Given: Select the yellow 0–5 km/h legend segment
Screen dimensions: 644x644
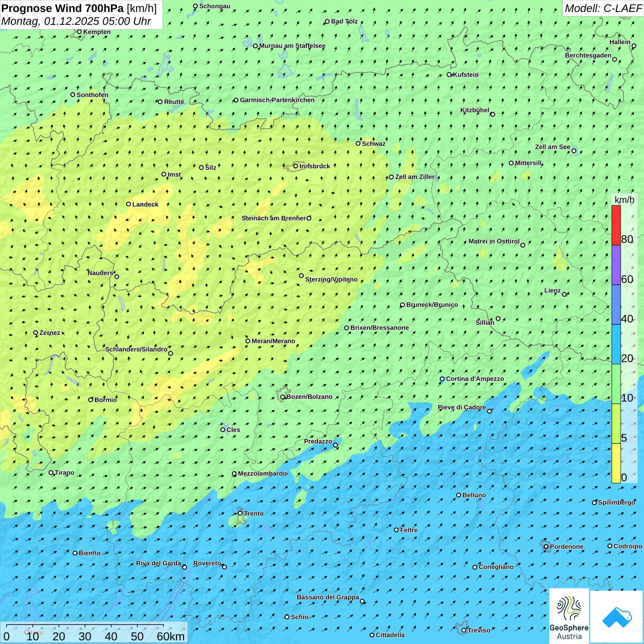Looking at the screenshot, I should tap(616, 463).
